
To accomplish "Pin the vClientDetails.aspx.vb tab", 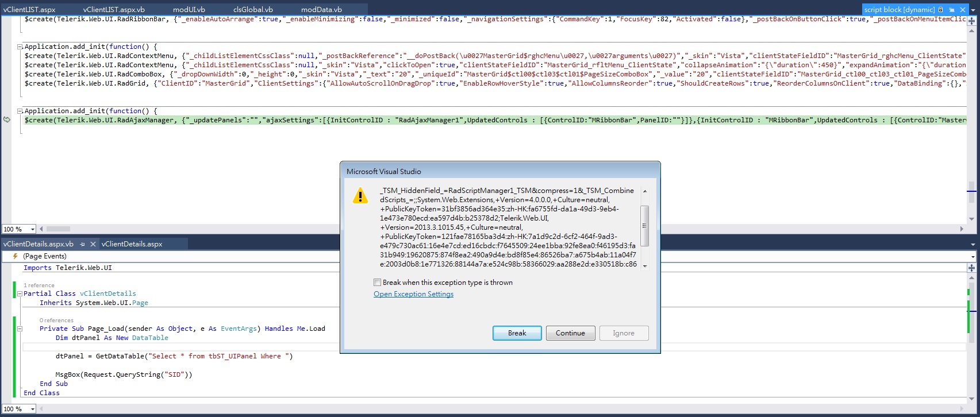I will [x=83, y=244].
